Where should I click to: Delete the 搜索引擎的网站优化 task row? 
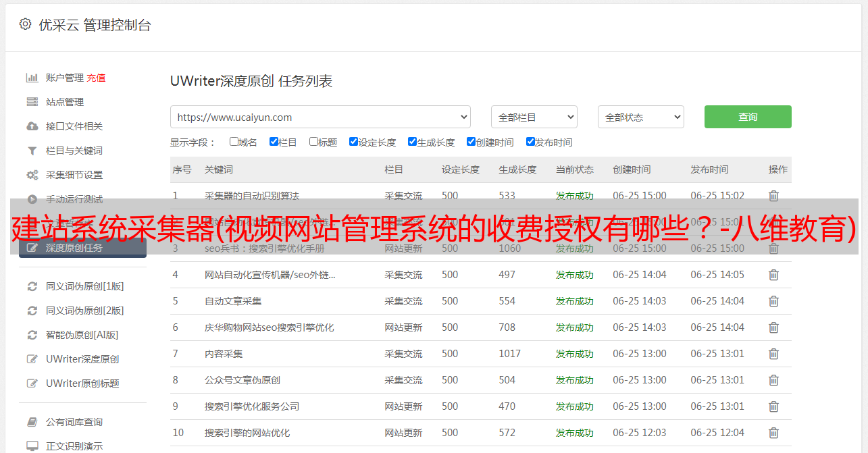[x=774, y=433]
